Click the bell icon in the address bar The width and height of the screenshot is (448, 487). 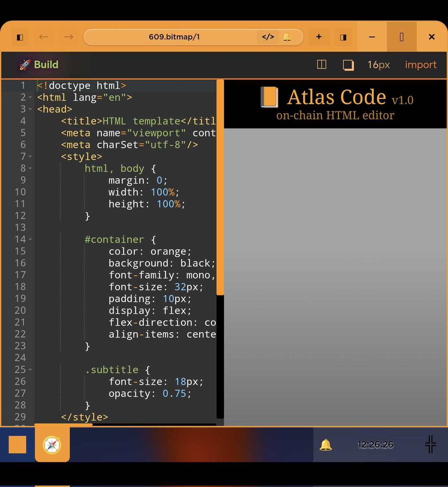tap(287, 37)
